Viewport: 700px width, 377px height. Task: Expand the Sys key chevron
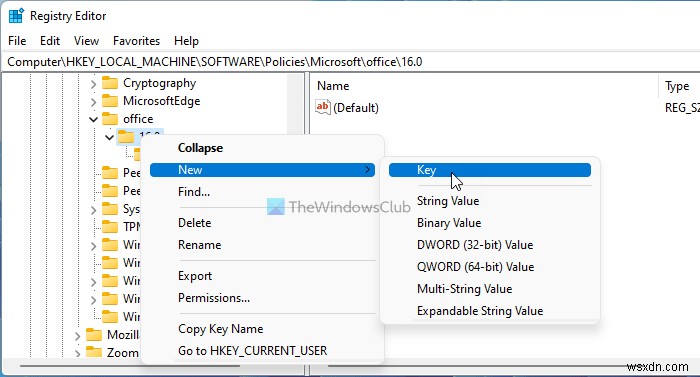point(93,209)
